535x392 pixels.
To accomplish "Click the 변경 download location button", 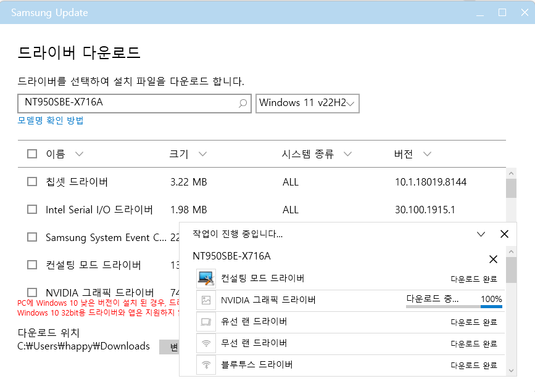I will [169, 347].
